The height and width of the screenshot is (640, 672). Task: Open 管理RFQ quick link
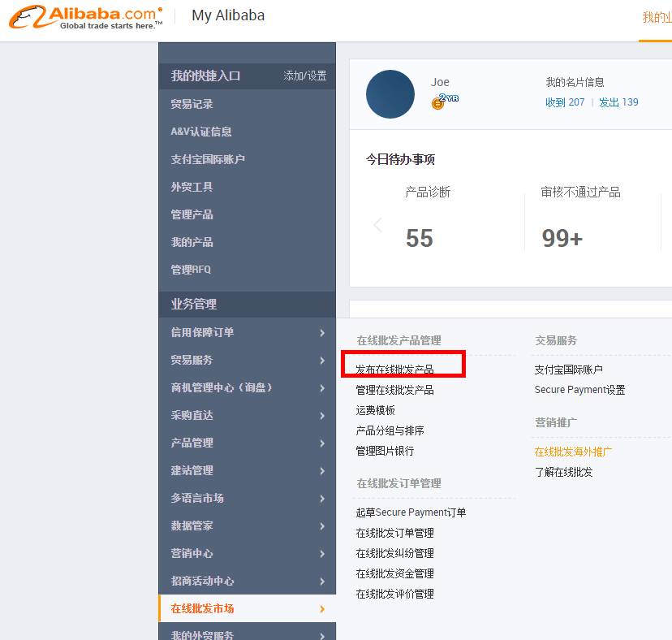click(191, 270)
